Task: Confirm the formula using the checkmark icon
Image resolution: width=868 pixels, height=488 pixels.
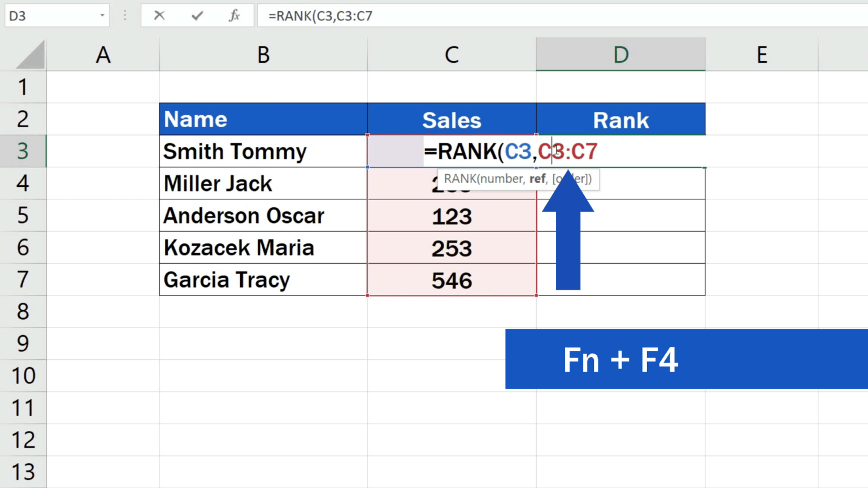Action: coord(197,15)
